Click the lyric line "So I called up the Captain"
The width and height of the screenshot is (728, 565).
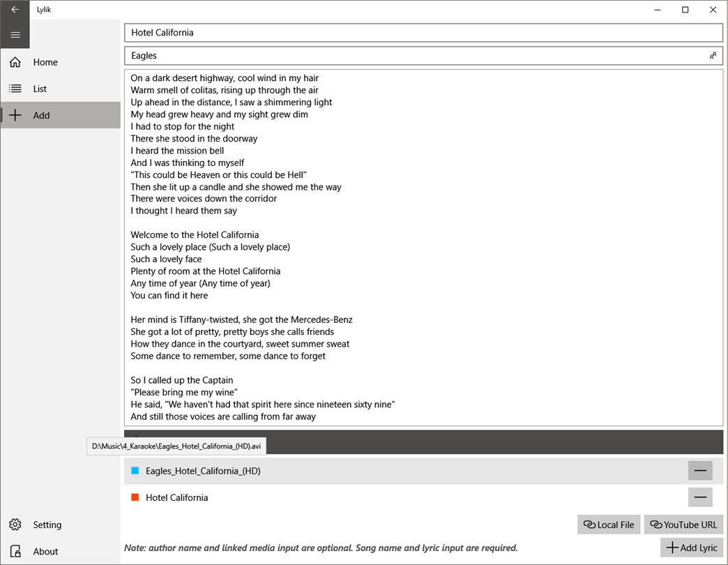(181, 380)
